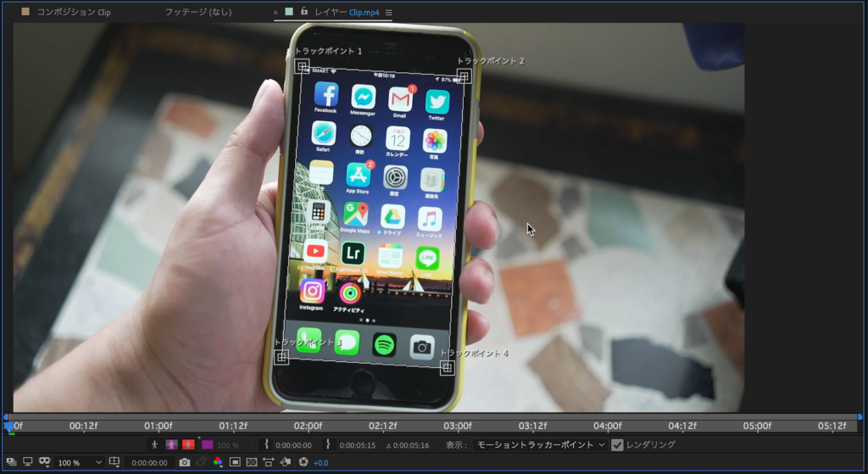
Task: Click the 04:00f mark on time ruler
Action: click(607, 426)
